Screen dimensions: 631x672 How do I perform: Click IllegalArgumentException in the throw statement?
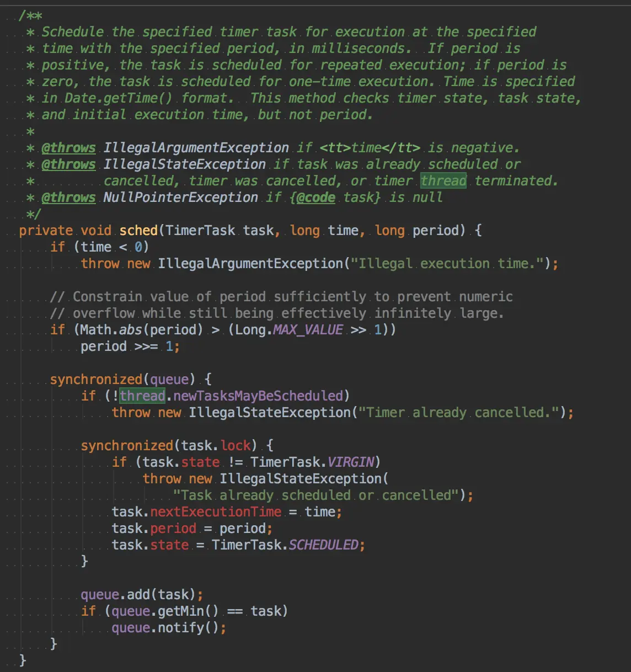pyautogui.click(x=250, y=263)
